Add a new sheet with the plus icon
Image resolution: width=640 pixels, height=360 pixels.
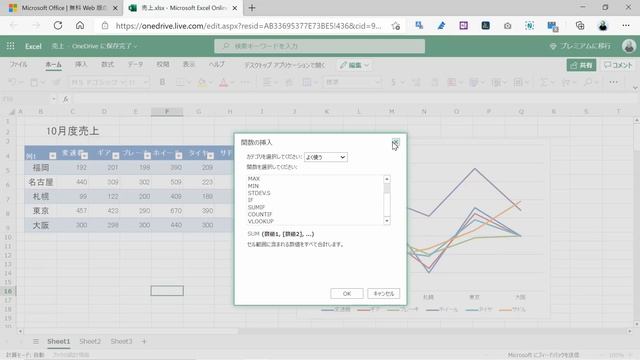(144, 341)
